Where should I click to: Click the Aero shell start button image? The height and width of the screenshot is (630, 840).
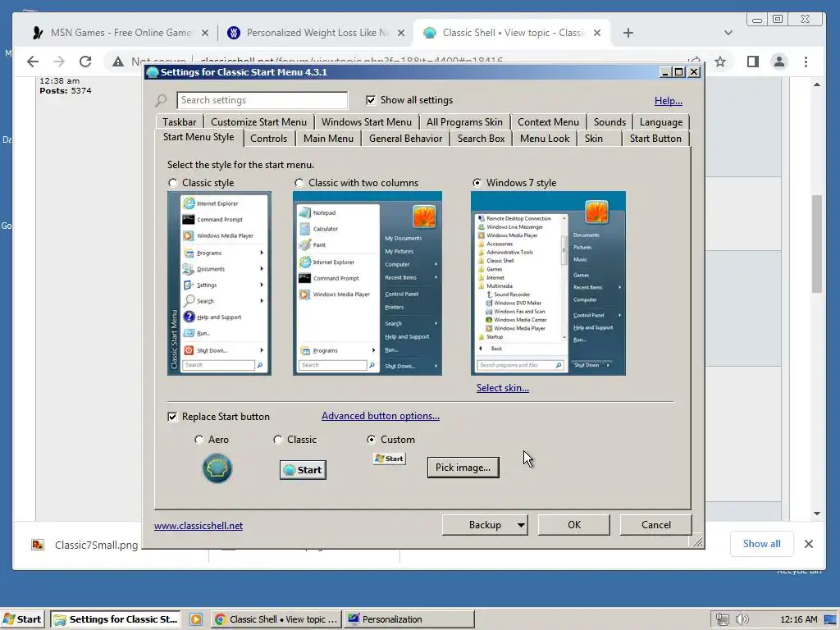(217, 468)
